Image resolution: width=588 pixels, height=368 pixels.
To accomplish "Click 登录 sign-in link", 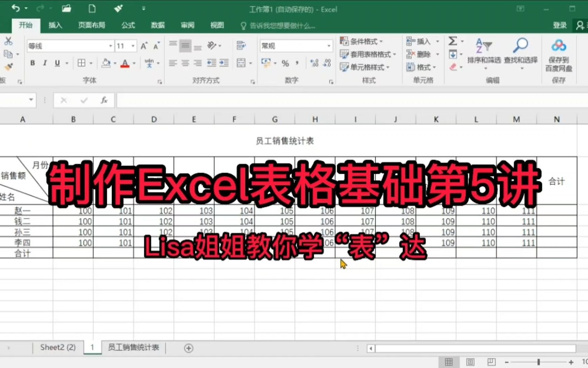I will coord(560,25).
